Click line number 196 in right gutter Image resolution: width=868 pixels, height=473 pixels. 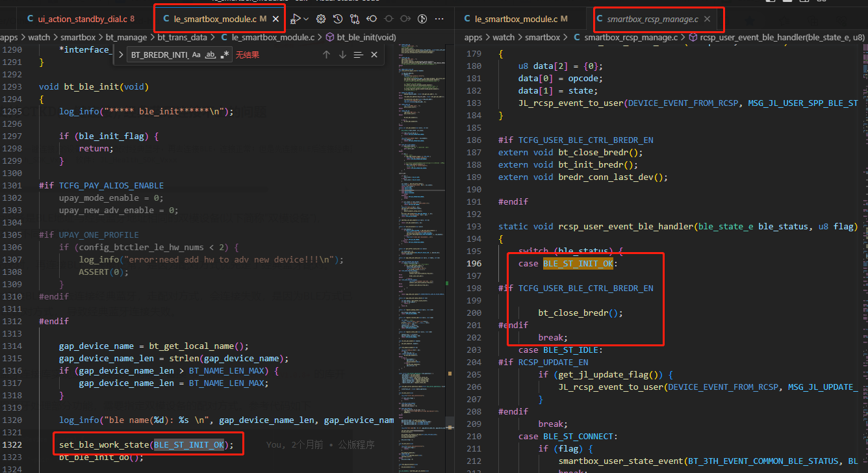(x=474, y=263)
